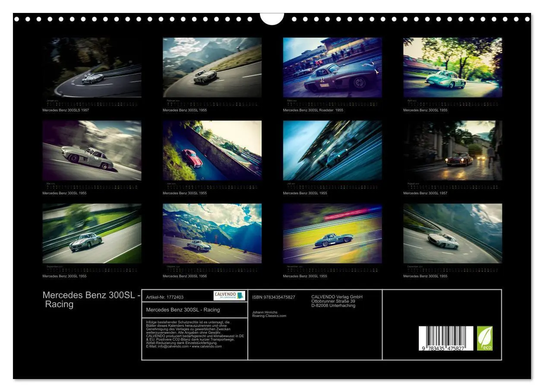Open the 'Roaring-Classics.com' website reference
544x392 pixels.
[x=269, y=316]
